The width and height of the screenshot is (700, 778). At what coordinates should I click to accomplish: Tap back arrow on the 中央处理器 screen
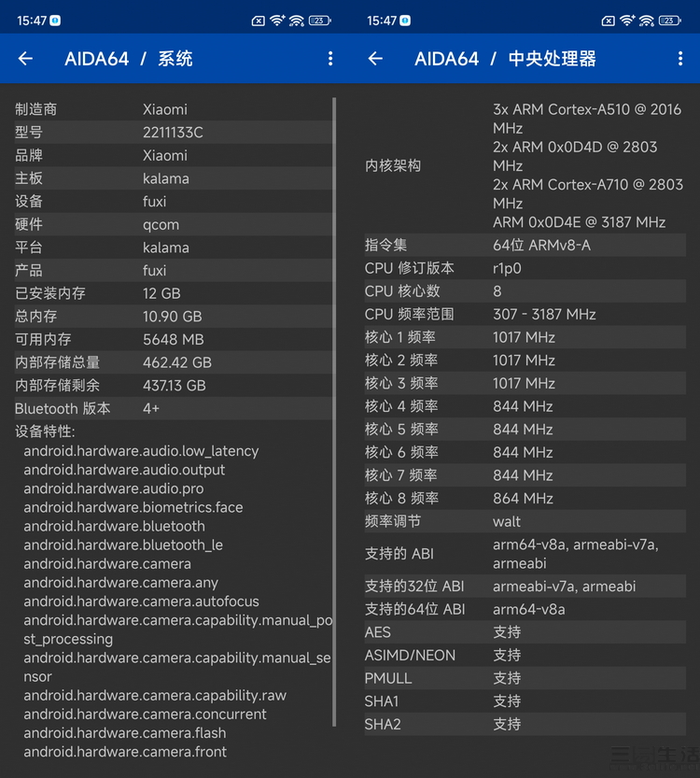(x=375, y=59)
